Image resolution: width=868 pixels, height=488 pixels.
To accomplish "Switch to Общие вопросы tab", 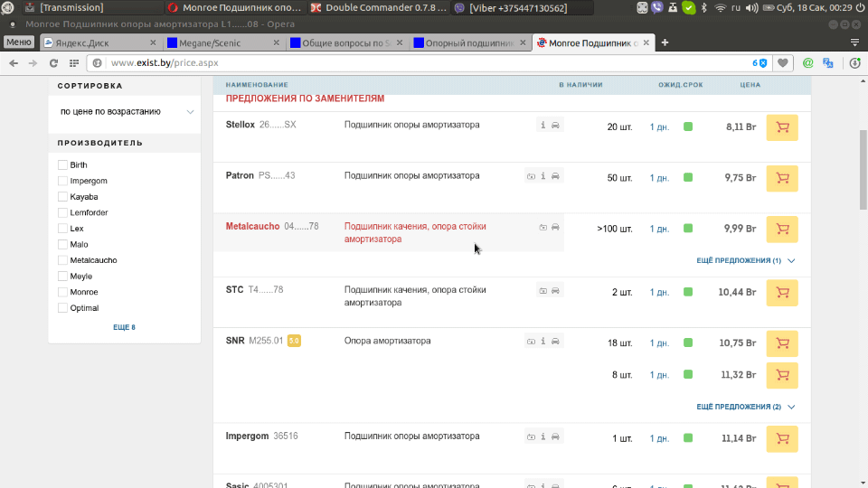I will tap(346, 42).
